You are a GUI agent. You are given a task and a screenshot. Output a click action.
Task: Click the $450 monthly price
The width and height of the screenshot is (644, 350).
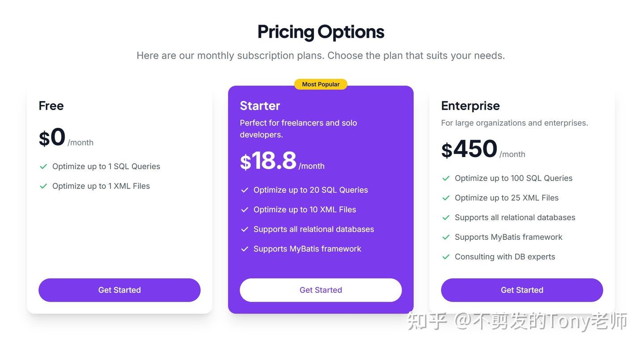click(470, 149)
